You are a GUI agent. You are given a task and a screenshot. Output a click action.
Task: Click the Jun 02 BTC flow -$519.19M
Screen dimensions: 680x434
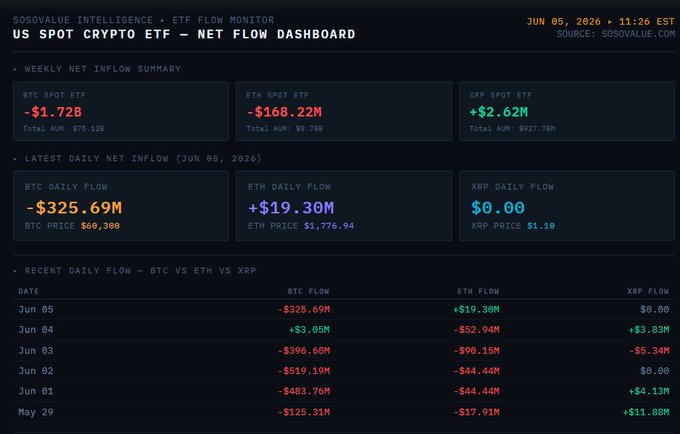(x=304, y=371)
